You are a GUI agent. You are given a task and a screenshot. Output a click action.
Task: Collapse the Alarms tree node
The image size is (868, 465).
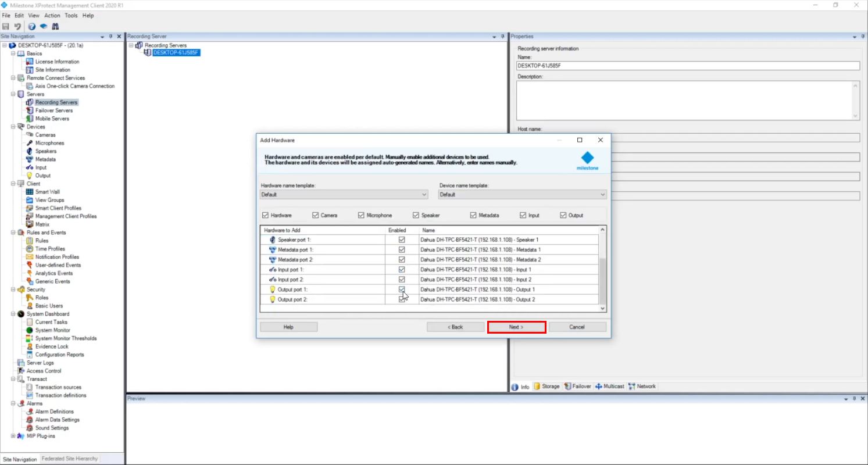click(x=13, y=403)
